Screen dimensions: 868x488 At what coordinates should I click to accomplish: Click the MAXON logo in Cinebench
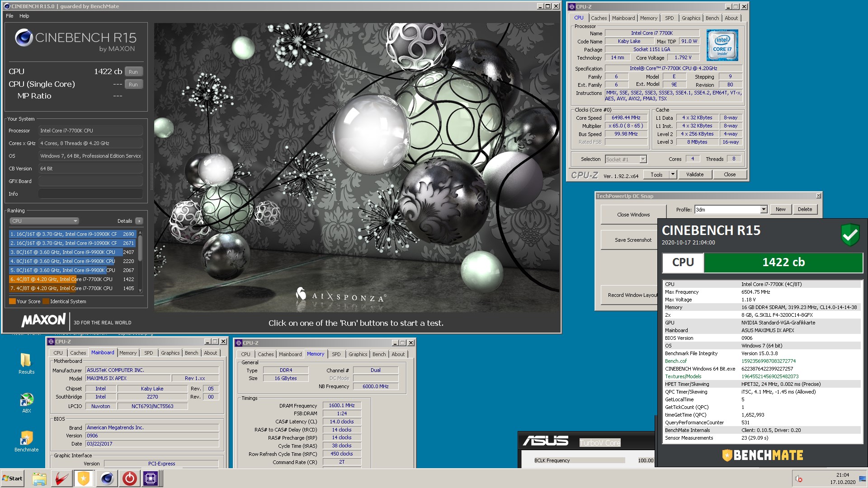(x=44, y=320)
